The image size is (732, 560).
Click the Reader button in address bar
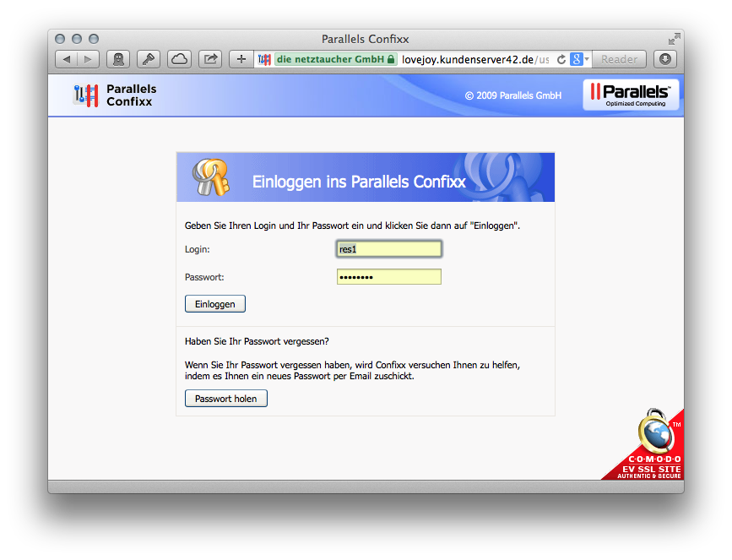click(619, 59)
